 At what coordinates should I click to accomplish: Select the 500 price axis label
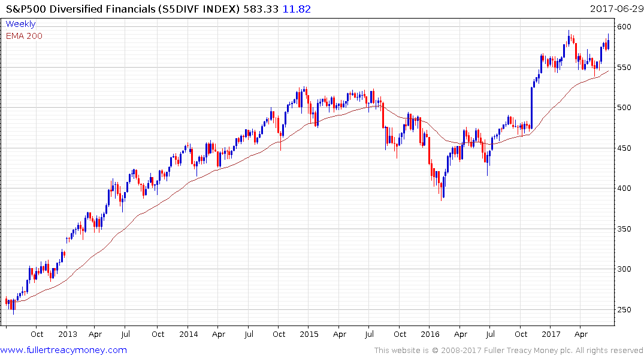tap(624, 108)
